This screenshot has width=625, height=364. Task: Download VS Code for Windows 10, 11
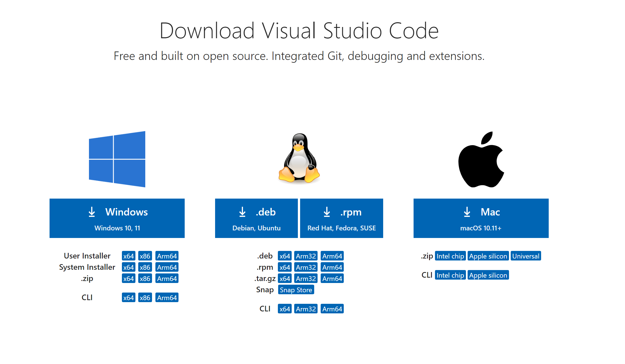117,218
